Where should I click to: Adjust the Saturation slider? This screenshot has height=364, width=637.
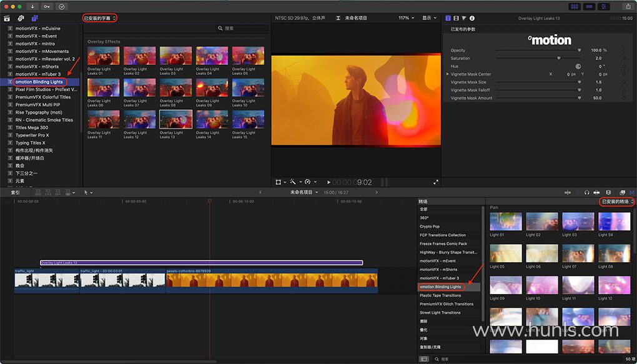coord(558,58)
